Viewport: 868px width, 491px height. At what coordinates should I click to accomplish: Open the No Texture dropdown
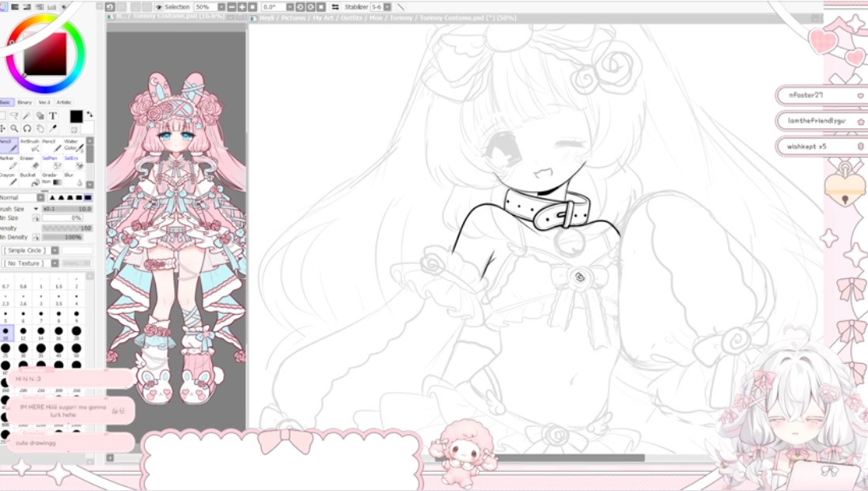coord(55,263)
